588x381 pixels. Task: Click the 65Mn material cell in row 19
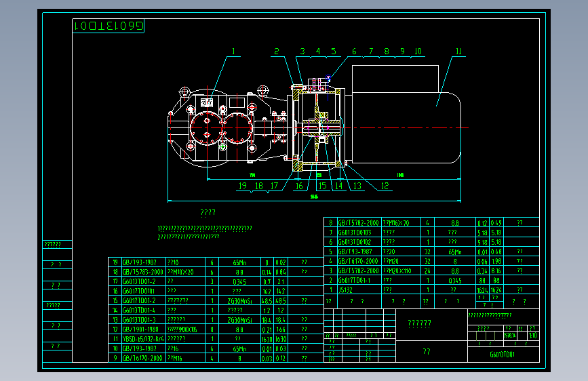tap(239, 262)
